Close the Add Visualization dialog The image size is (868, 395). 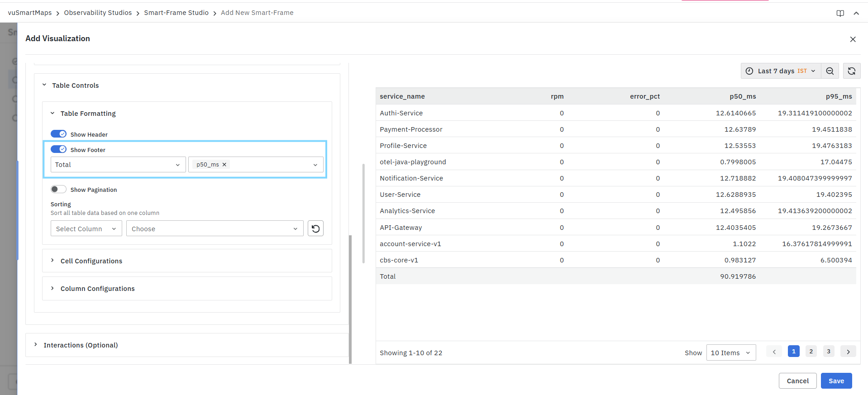point(853,39)
